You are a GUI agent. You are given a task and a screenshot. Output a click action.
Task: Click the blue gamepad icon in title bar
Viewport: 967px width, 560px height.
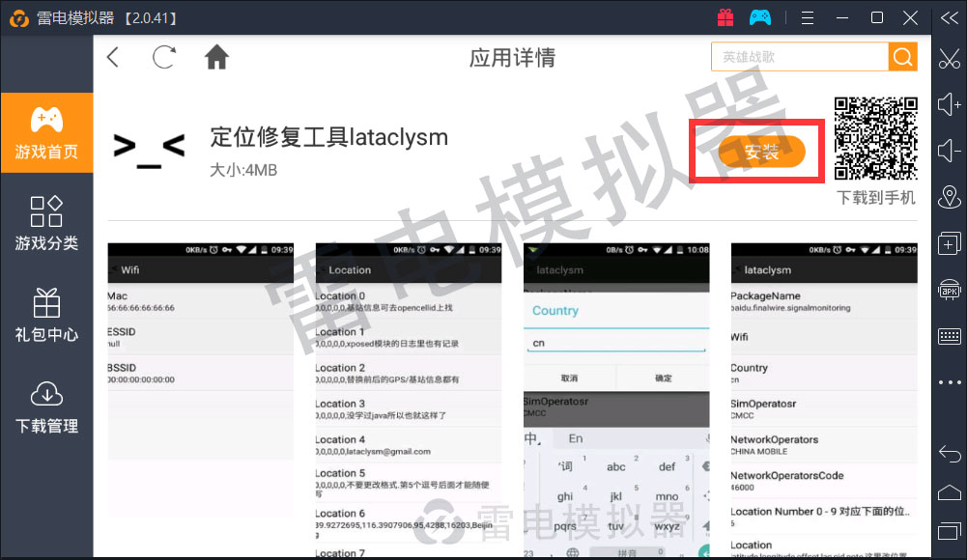[x=760, y=17]
